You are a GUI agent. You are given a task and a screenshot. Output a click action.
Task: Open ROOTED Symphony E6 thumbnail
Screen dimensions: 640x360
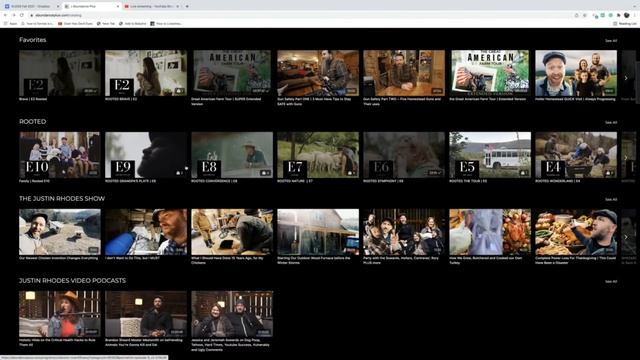click(404, 155)
